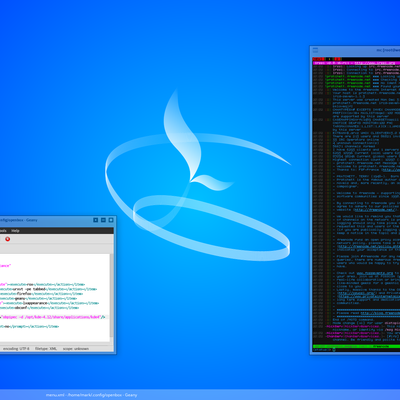Click the green status line in terminal window
Image resolution: width=400 pixels, height=400 pixels.
click(356, 346)
